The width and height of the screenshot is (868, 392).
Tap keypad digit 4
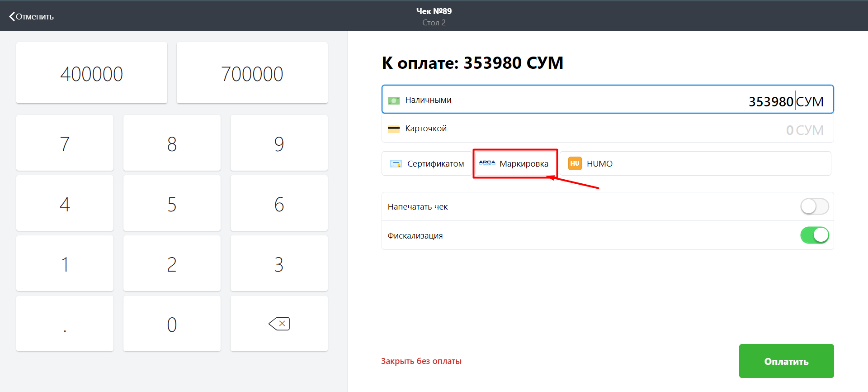[65, 203]
